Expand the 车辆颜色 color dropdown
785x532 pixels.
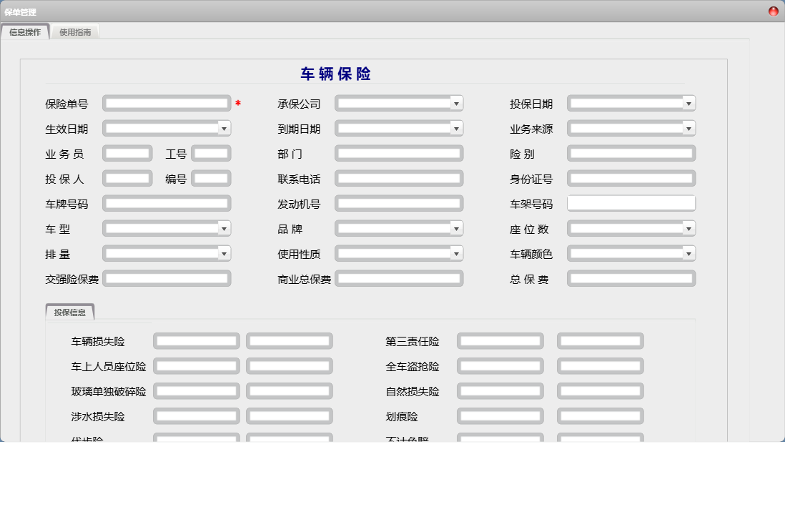688,253
